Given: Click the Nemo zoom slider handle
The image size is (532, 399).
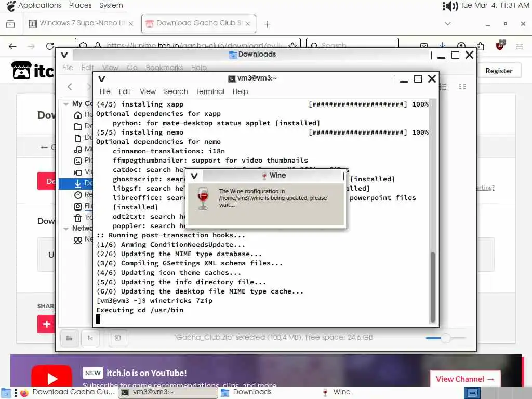Looking at the screenshot, I should 445,338.
